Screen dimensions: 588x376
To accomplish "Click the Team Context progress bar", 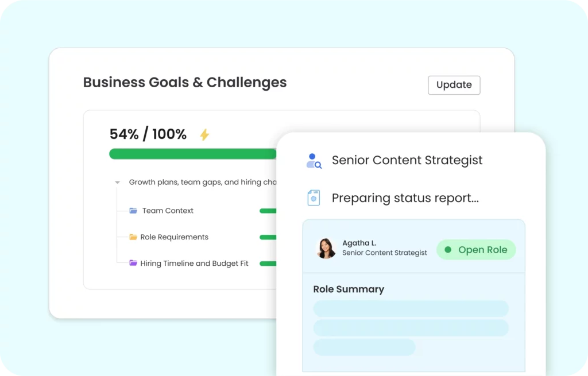I will (268, 211).
